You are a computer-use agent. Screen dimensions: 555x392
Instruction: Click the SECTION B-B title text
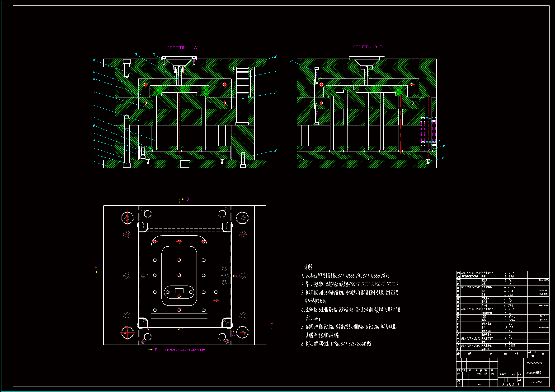tap(367, 47)
